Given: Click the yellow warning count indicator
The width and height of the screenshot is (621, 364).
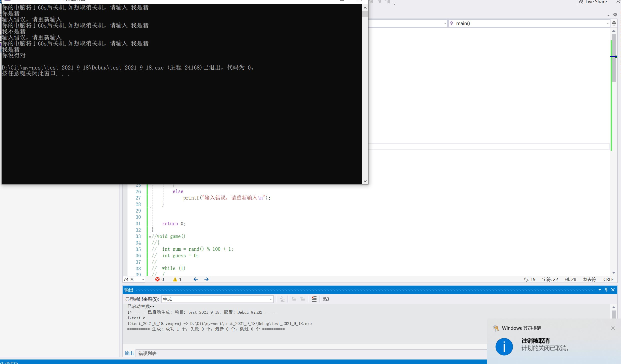Looking at the screenshot, I should click(x=177, y=279).
